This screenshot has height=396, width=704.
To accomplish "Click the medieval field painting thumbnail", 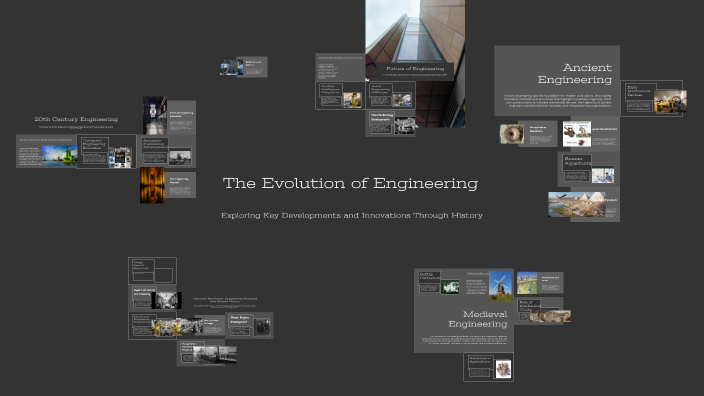I will pyautogui.click(x=527, y=283).
